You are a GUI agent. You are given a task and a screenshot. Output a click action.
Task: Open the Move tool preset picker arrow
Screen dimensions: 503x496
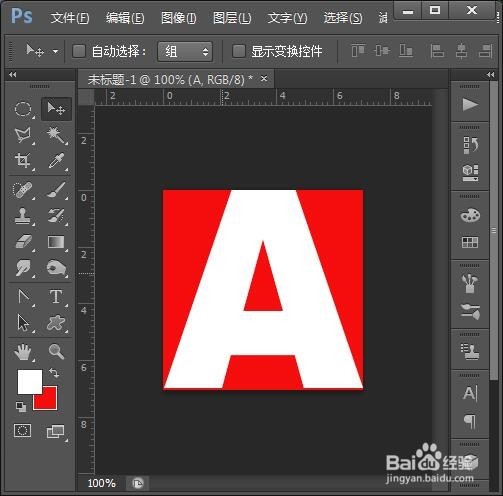tap(55, 52)
